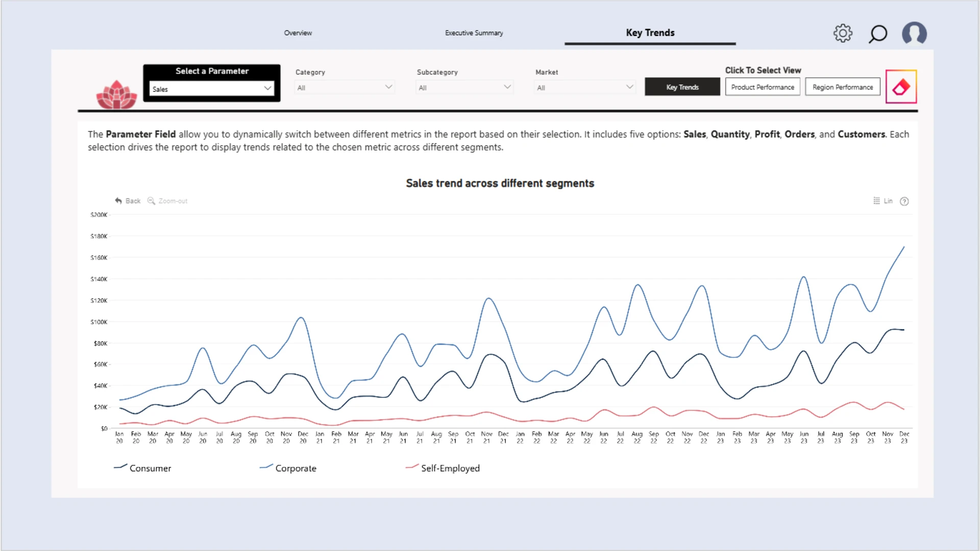
Task: Select the Product Performance view button
Action: tap(763, 87)
